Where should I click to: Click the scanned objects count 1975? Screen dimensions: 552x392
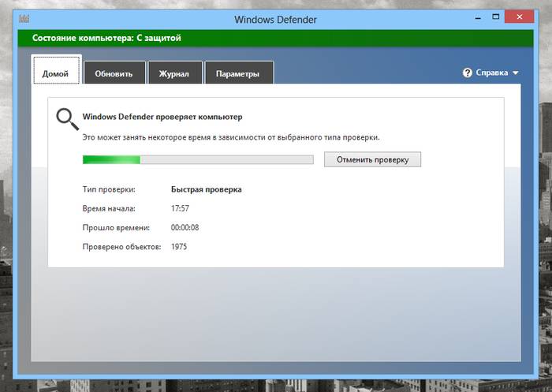[x=179, y=247]
